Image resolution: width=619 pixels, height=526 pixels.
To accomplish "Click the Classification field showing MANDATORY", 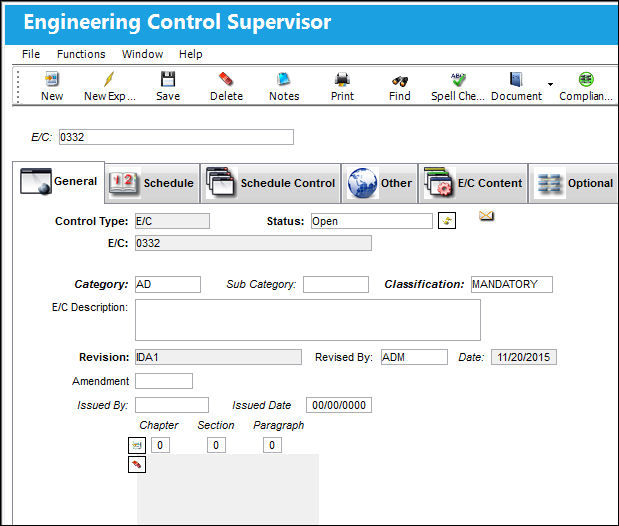I will [x=512, y=284].
